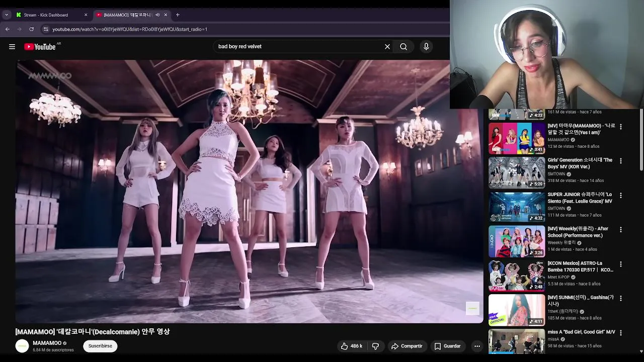Switch to Stream - Kick Dashboard tab

[x=50, y=15]
